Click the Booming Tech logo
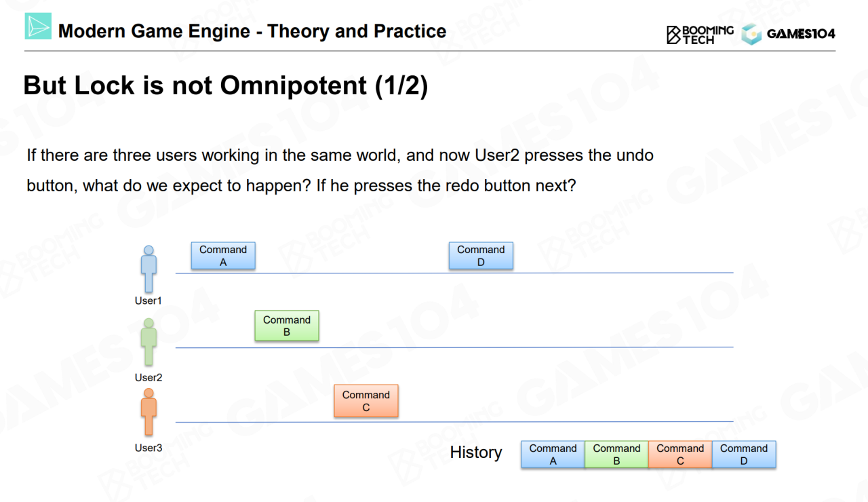Viewport: 868px width, 502px height. 700,35
